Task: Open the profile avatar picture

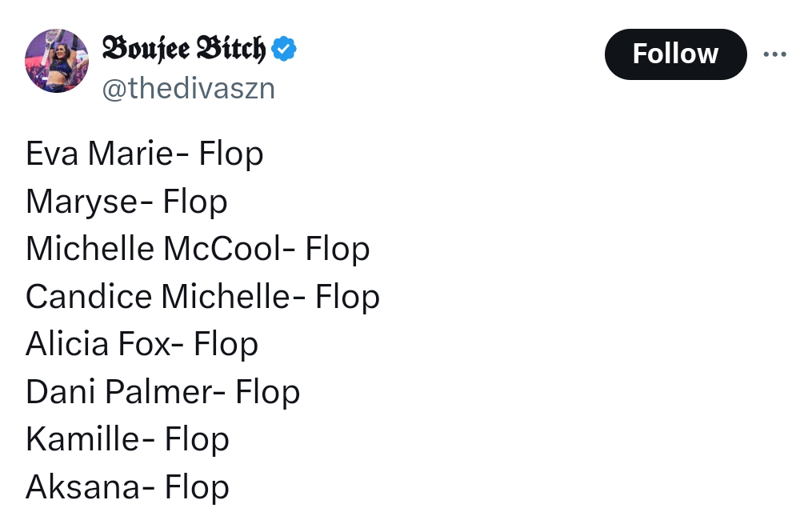Action: click(x=57, y=61)
